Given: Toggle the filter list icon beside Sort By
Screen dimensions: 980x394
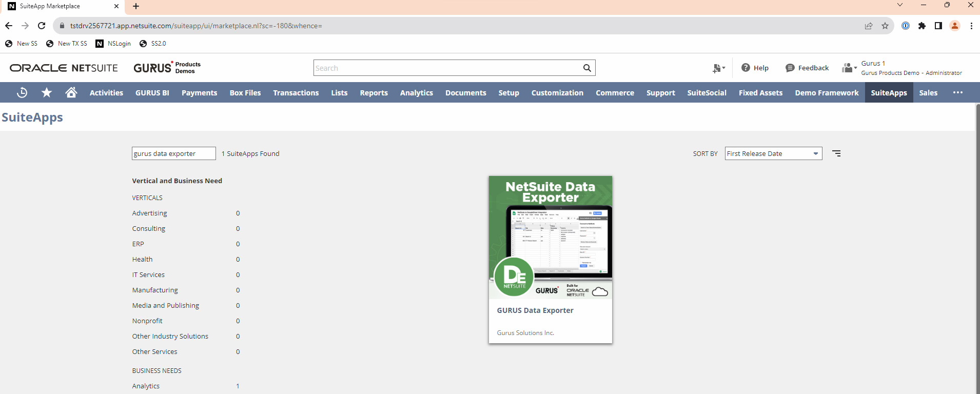Looking at the screenshot, I should (x=836, y=153).
